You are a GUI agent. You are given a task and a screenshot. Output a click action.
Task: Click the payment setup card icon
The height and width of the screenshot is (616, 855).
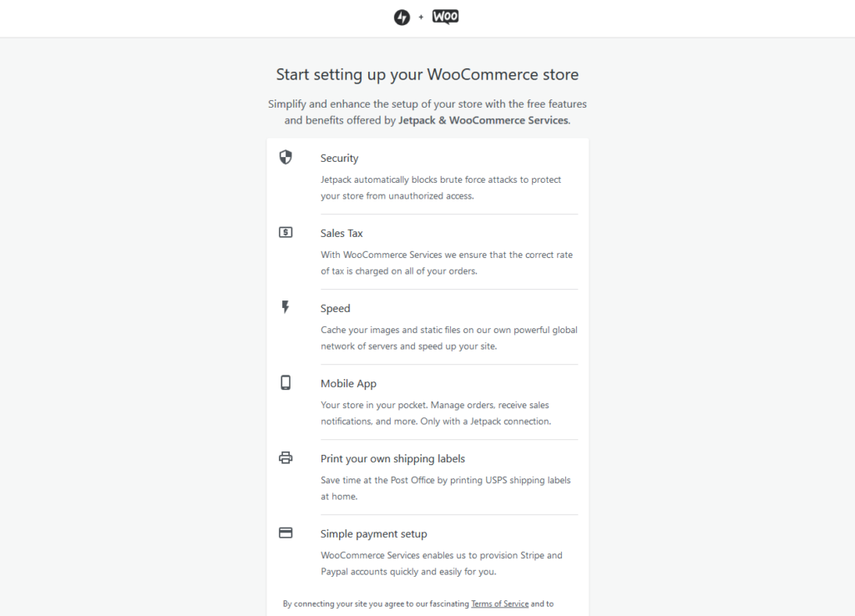(286, 533)
